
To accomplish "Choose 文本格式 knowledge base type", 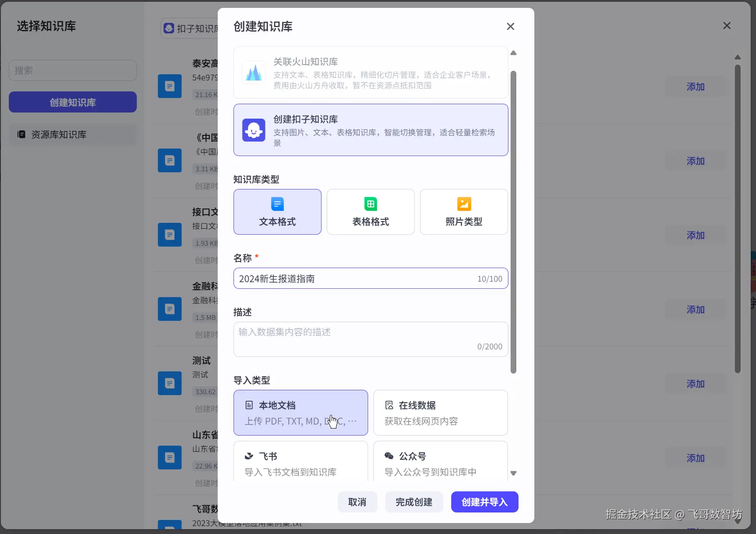I will coord(278,212).
